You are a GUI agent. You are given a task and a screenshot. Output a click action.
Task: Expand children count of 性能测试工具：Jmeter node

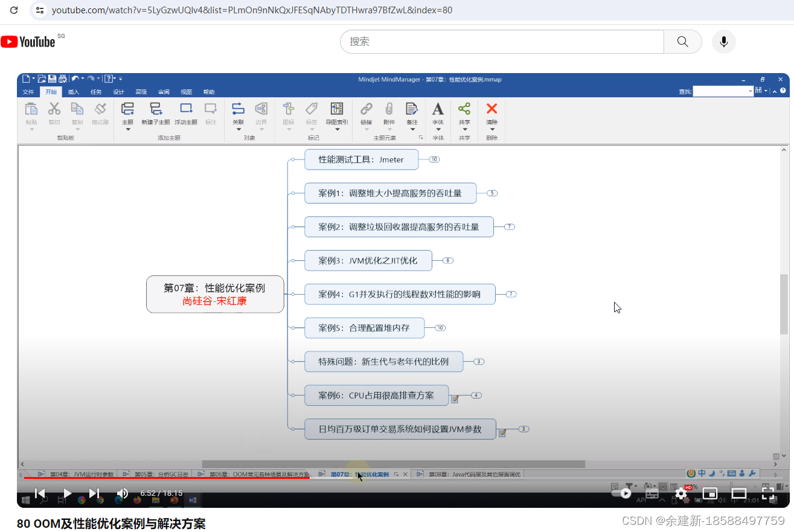(434, 159)
